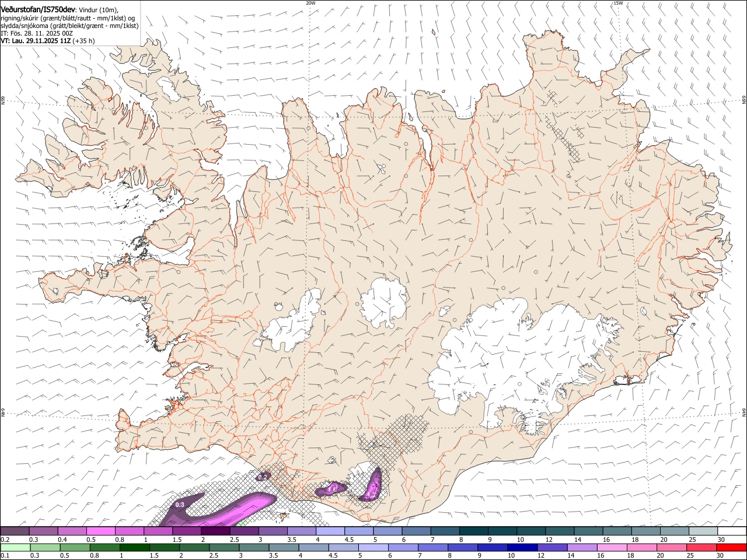Image resolution: width=747 pixels, height=560 pixels.
Task: Pick the upper legend row 0.5 pink swatch
Action: pos(100,531)
